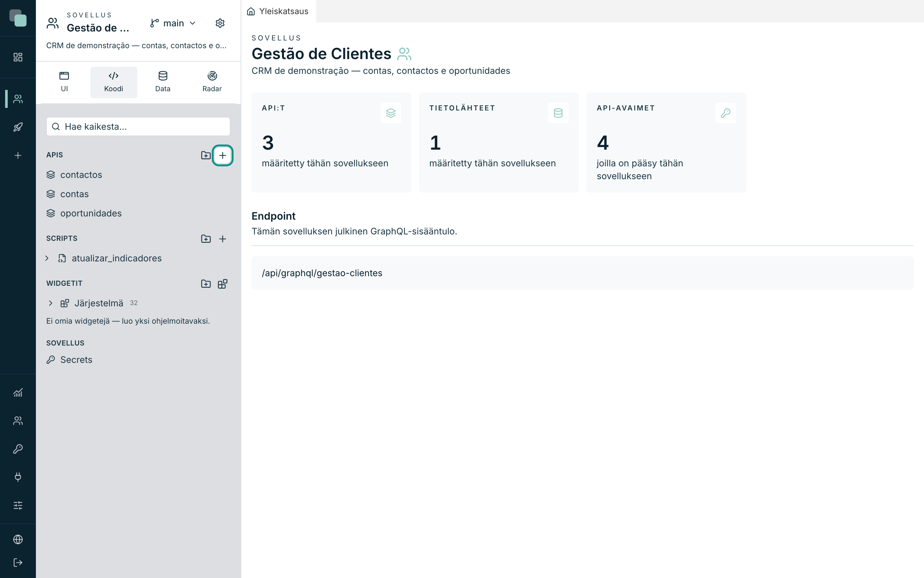Add a new script with plus icon
The width and height of the screenshot is (924, 578).
(223, 239)
